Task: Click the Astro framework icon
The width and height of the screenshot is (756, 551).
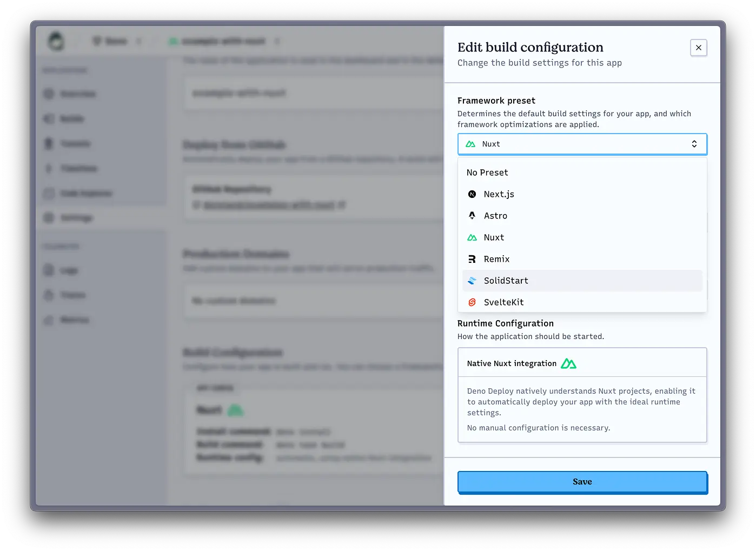Action: (x=472, y=215)
